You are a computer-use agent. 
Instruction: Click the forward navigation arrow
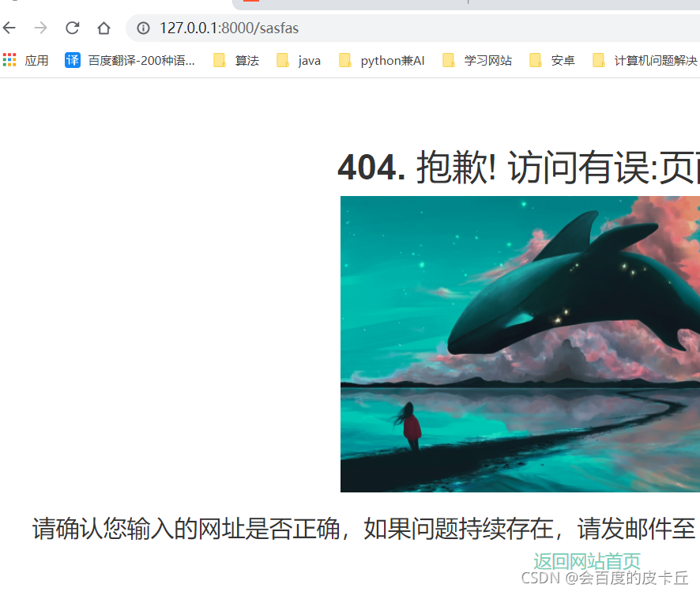coord(41,28)
